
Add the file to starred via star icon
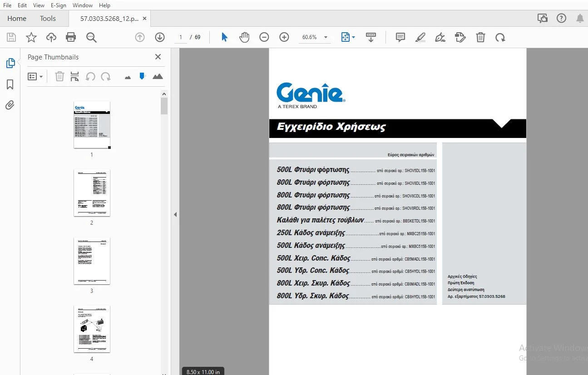click(31, 37)
